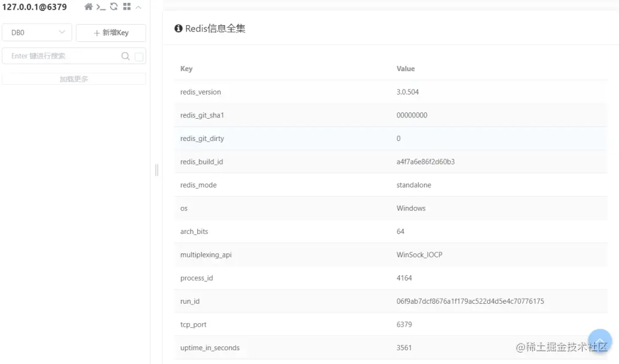This screenshot has width=619, height=364.
Task: Select the long run_id hash value
Action: [470, 302]
